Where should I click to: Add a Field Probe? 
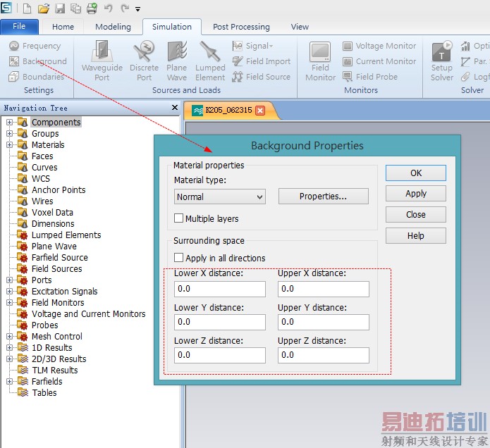[x=370, y=77]
